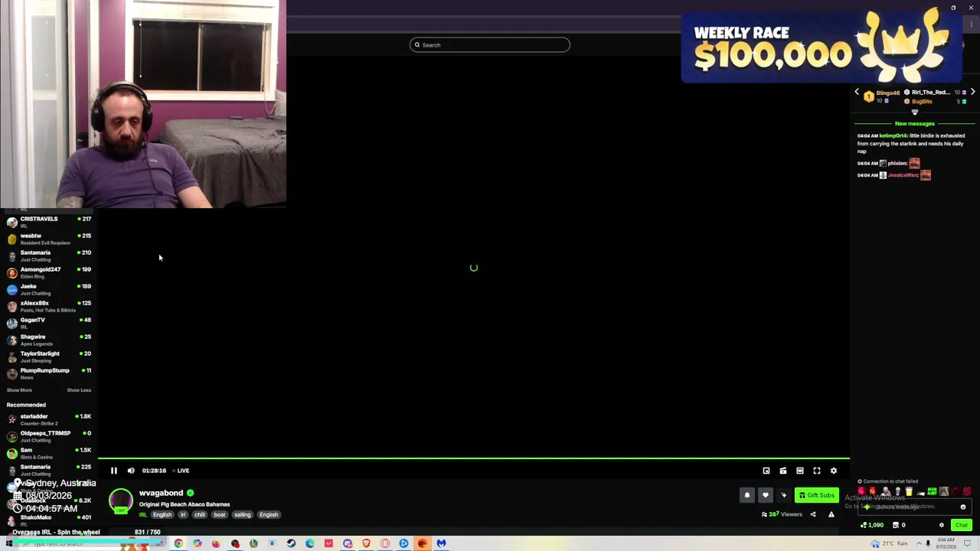Open Oldpeeps_TTRMSP recommended channel
This screenshot has width=980, height=551.
[49, 436]
